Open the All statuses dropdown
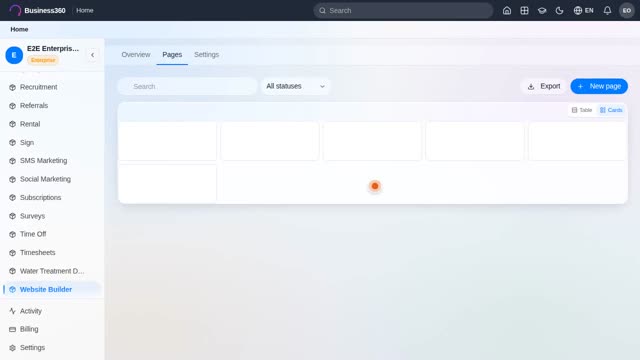Viewport: 640px width, 360px height. click(x=296, y=86)
